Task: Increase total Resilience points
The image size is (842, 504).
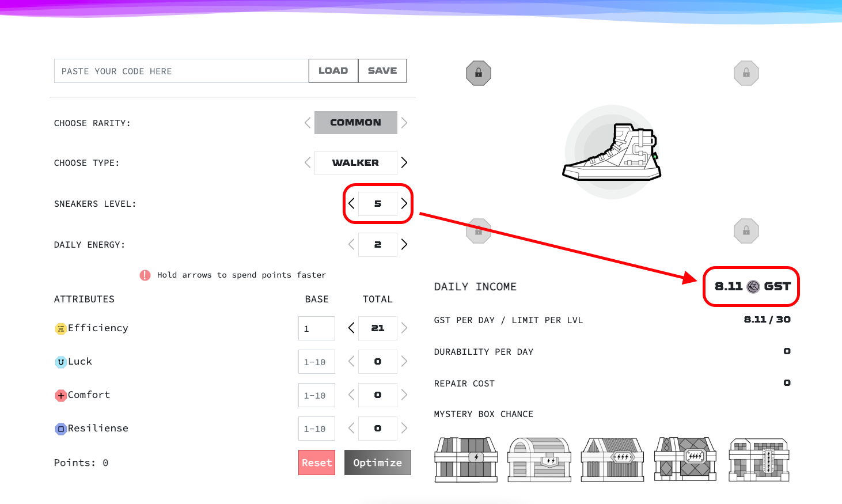Action: pos(404,428)
